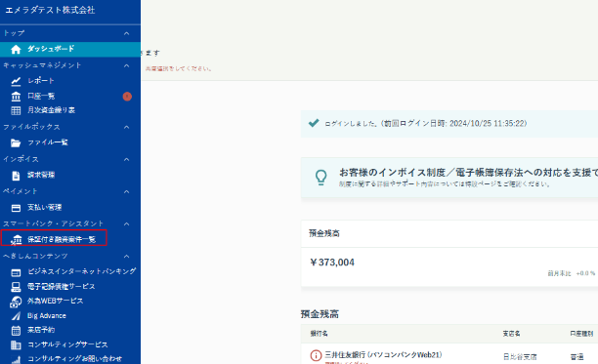The height and width of the screenshot is (364, 598).
Task: Click the 預金残高 card header
Action: coord(324,233)
